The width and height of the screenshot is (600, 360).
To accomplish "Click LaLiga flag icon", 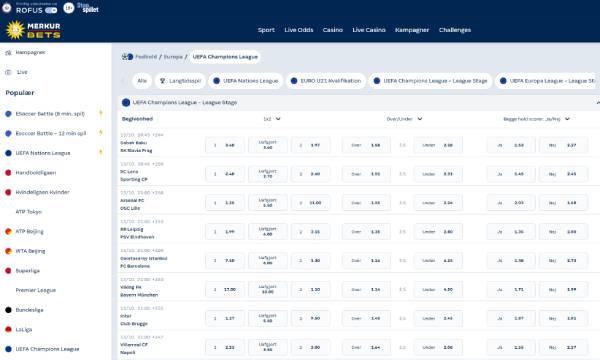I will coord(8,329).
